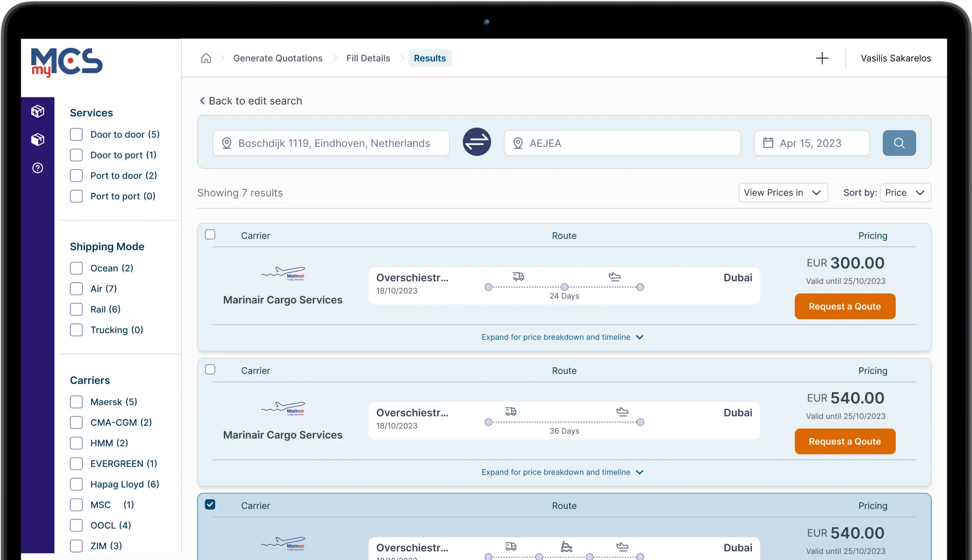
Task: Click the Shipping Mode filter heading
Action: click(x=107, y=246)
